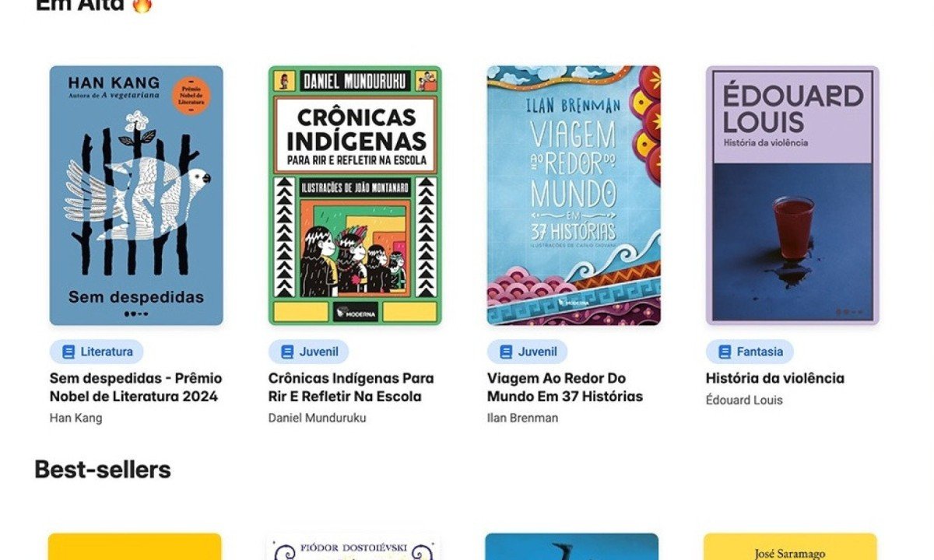934x560 pixels.
Task: Open the Sem despedidas Prêmio Nobel title link
Action: 136,387
